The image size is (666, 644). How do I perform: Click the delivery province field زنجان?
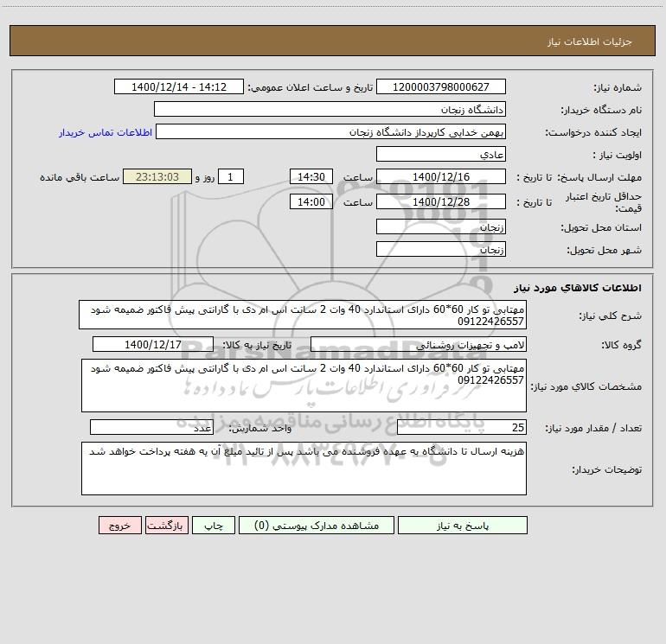coord(441,226)
